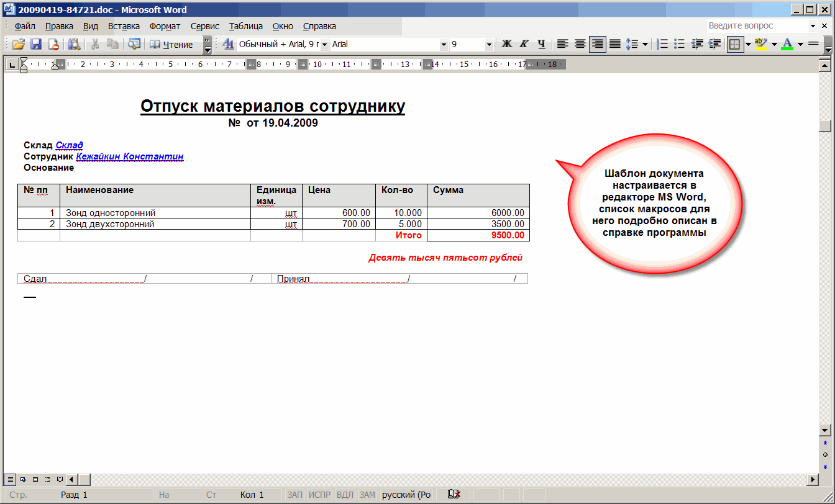Viewport: 835px width, 504px height.
Task: Open the Arial font name dropdown
Action: click(444, 45)
